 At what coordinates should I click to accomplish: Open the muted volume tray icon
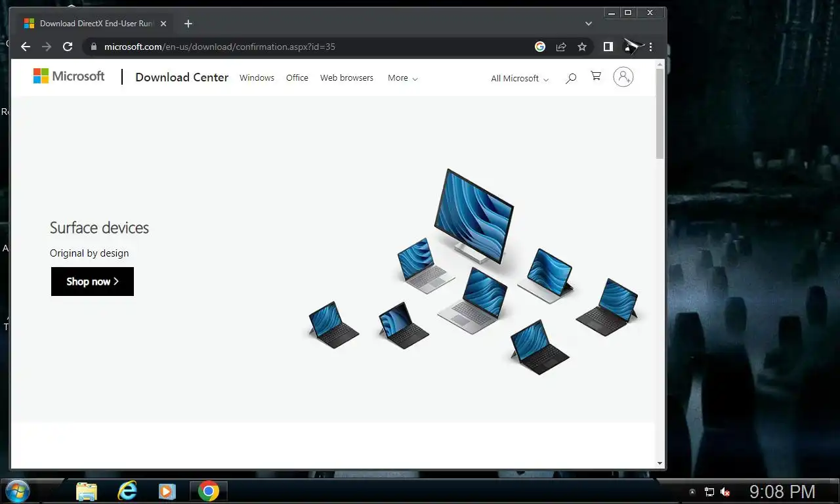(726, 492)
